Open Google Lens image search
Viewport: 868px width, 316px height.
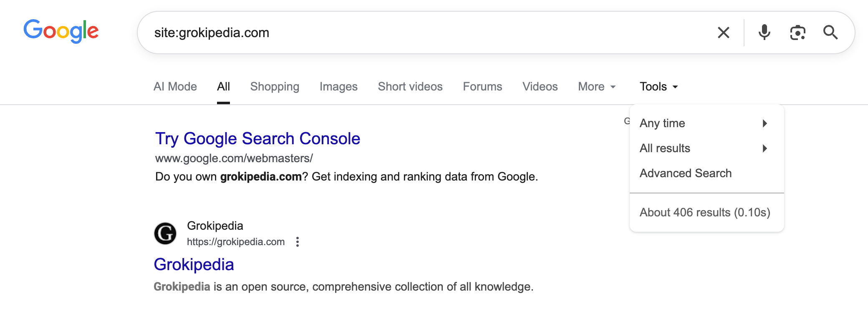coord(797,33)
